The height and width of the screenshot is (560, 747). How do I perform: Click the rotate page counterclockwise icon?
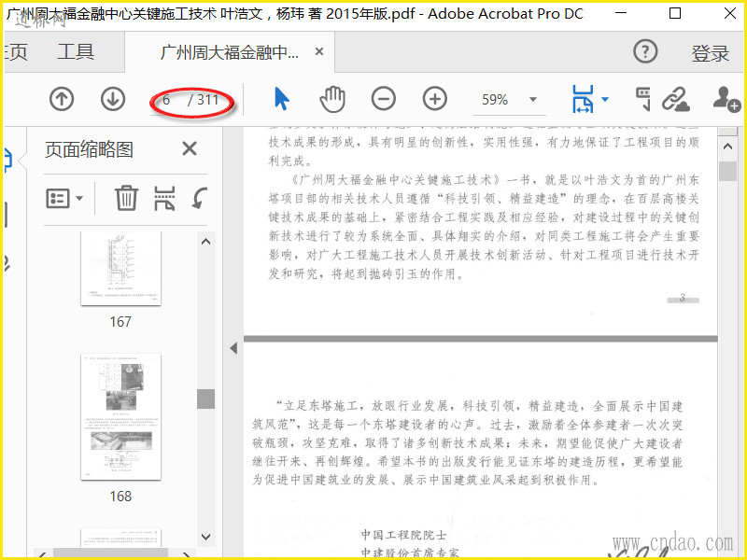click(200, 198)
